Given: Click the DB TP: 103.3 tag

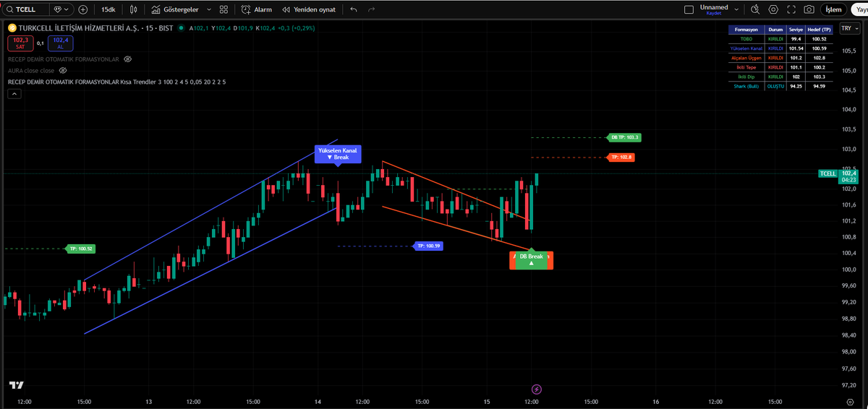Looking at the screenshot, I should (624, 137).
